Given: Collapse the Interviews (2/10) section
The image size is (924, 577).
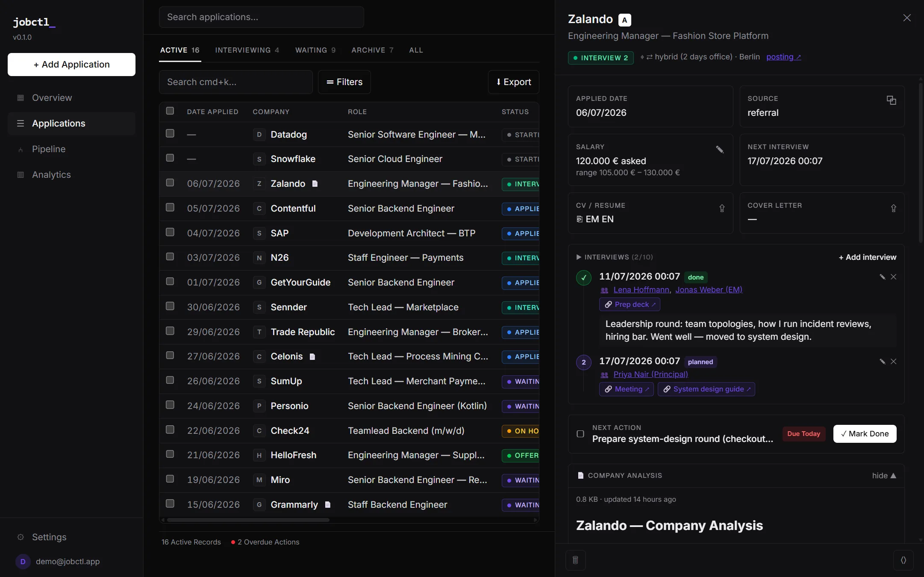Looking at the screenshot, I should click(615, 257).
